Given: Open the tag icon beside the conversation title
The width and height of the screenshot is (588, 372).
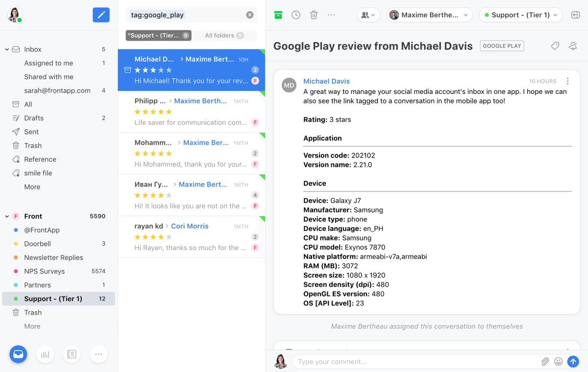Looking at the screenshot, I should pos(555,46).
